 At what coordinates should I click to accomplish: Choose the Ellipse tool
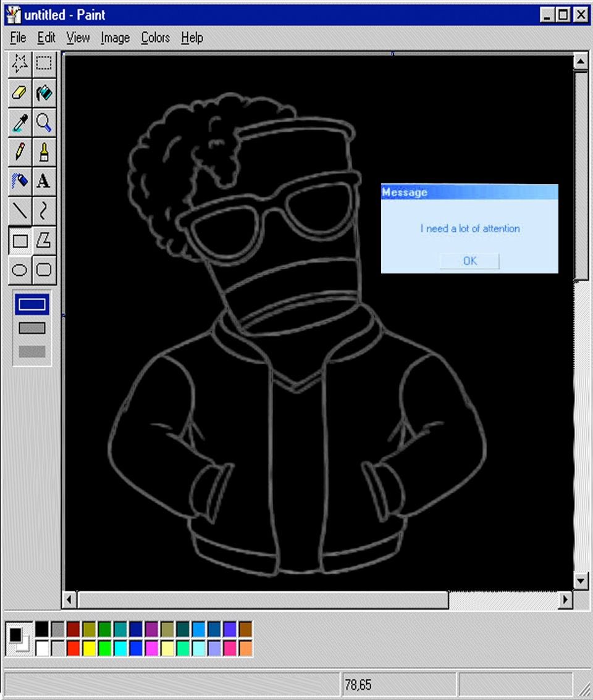(20, 270)
